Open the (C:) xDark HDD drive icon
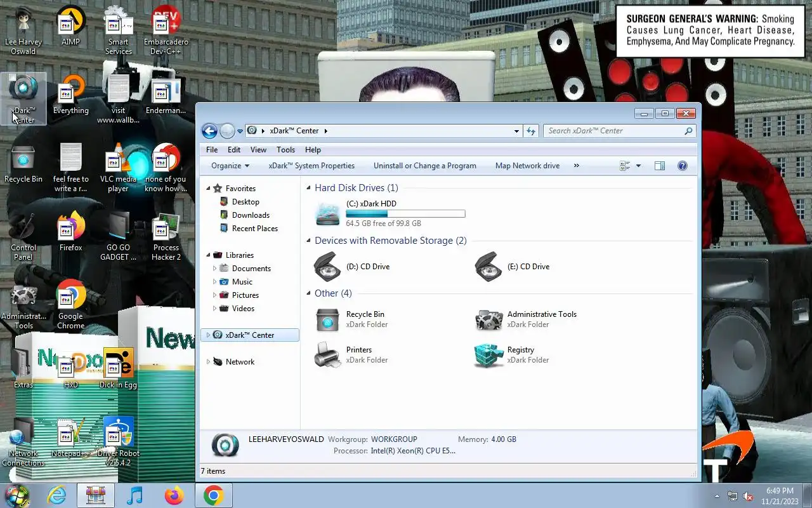 [x=328, y=214]
